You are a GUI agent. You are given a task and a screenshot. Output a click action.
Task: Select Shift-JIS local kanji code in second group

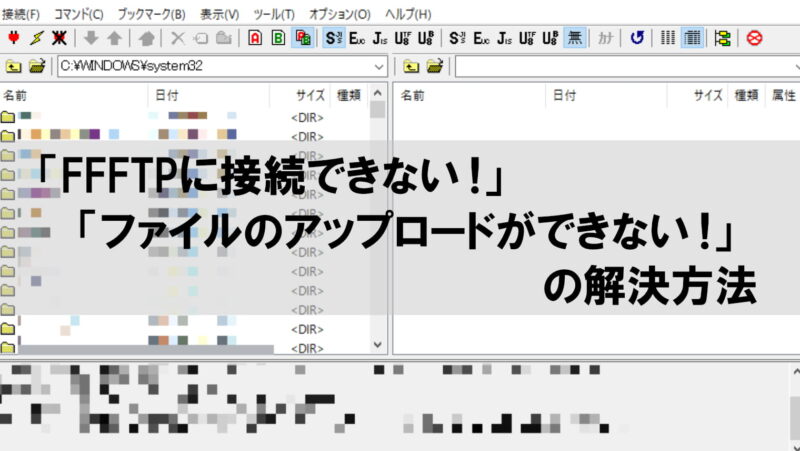(x=458, y=38)
